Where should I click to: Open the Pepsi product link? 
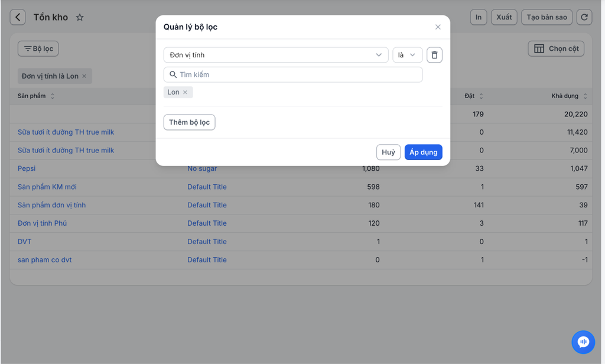pos(27,168)
